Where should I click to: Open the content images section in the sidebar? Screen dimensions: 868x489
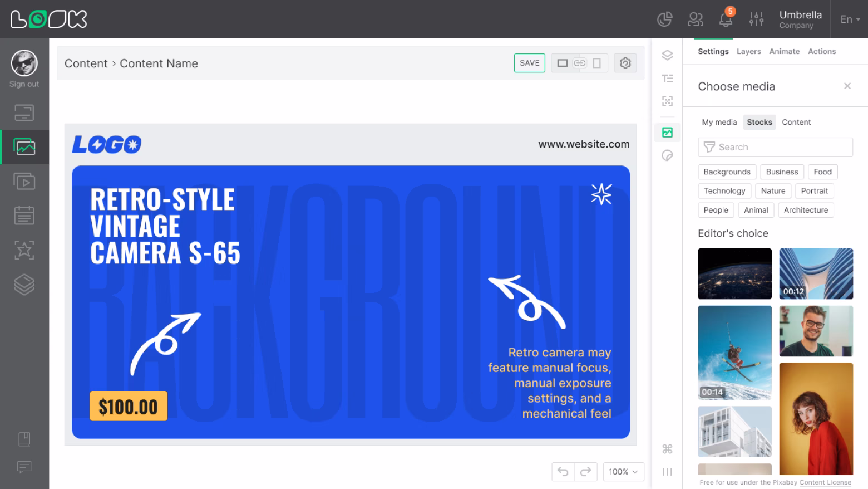(x=24, y=147)
